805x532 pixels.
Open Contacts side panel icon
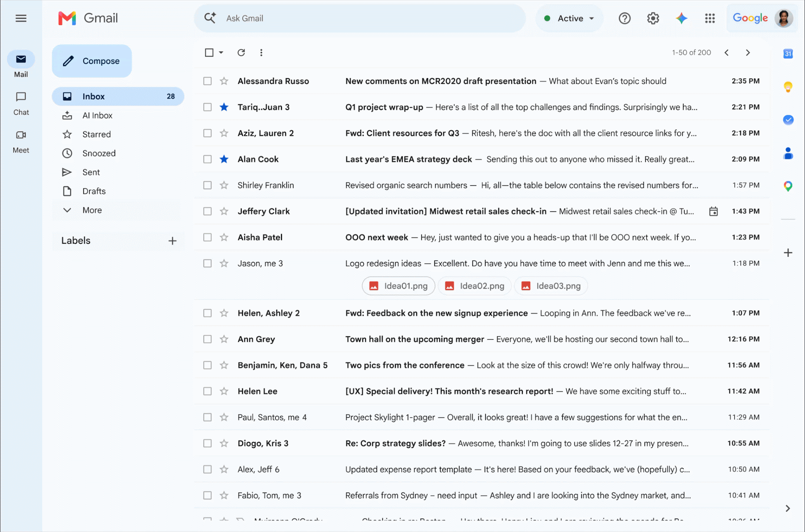[788, 153]
